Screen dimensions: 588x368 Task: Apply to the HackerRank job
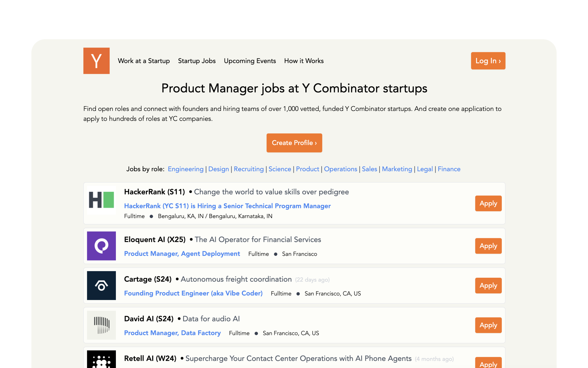point(488,203)
